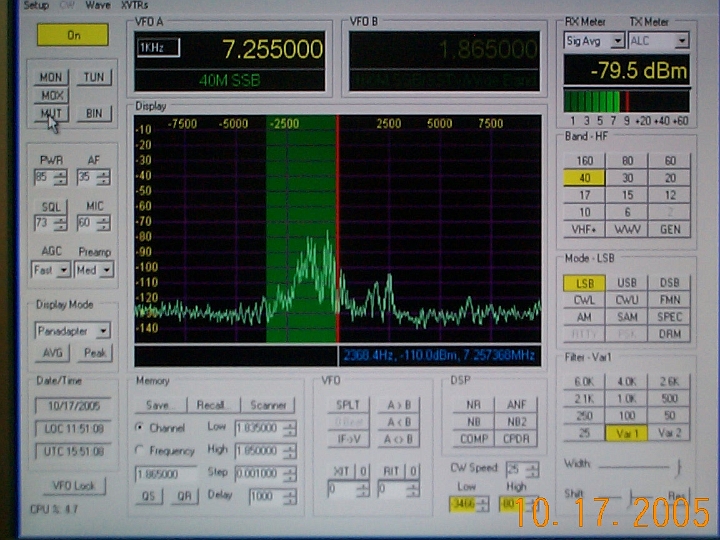Viewport: 720px width, 540px height.
Task: Open the TX Meter ALC dropdown
Action: pyautogui.click(x=658, y=41)
